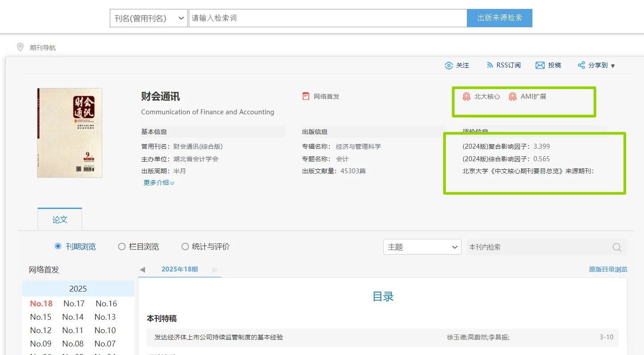Image resolution: width=644 pixels, height=355 pixels.
Task: Click the eye icon for 关注
Action: (x=449, y=66)
